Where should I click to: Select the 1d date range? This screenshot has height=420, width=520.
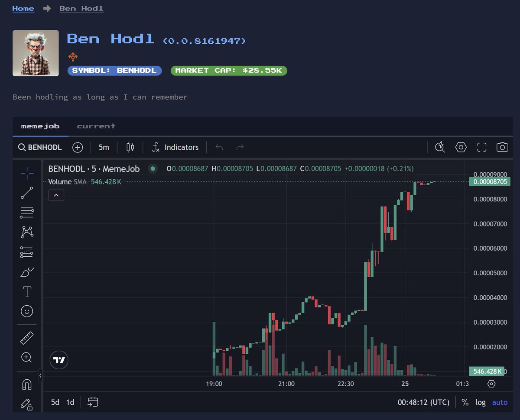pos(70,402)
